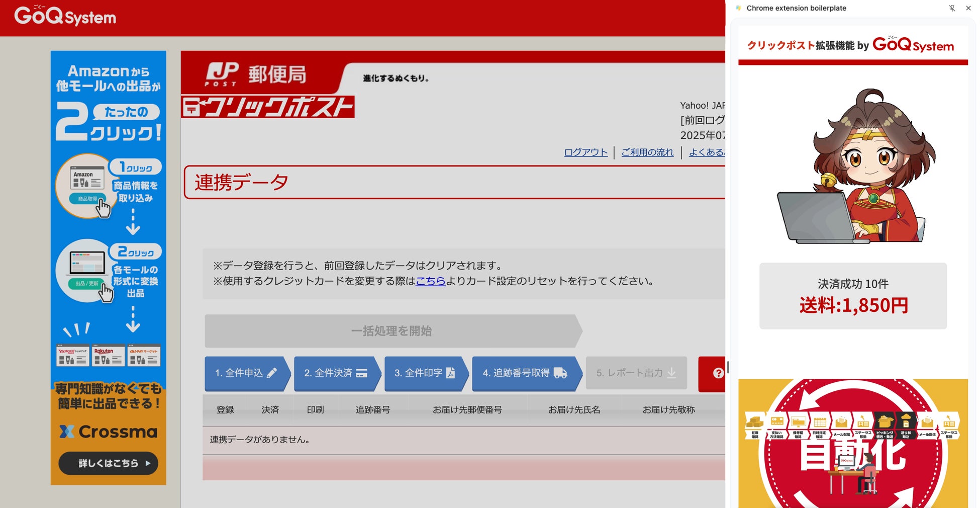Open the ご利用の流れ link

(647, 152)
